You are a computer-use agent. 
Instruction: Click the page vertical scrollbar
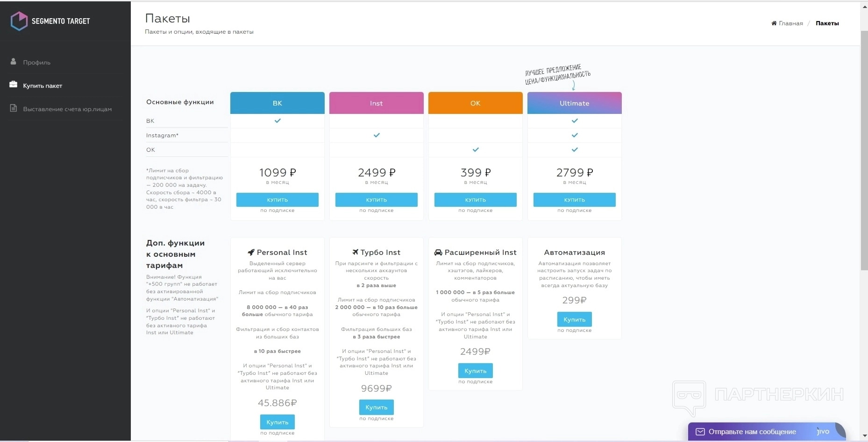(864, 149)
